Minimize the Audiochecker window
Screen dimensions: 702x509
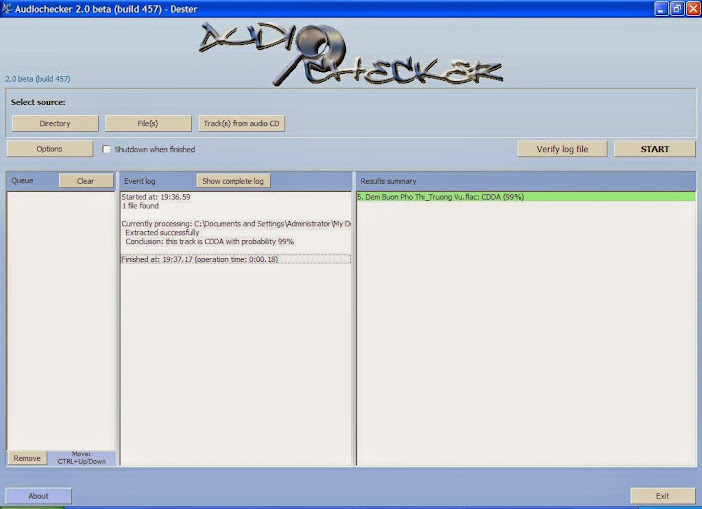point(661,9)
